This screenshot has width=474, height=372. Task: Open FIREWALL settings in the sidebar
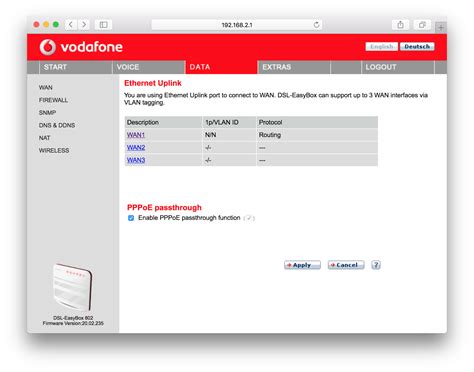click(x=53, y=100)
